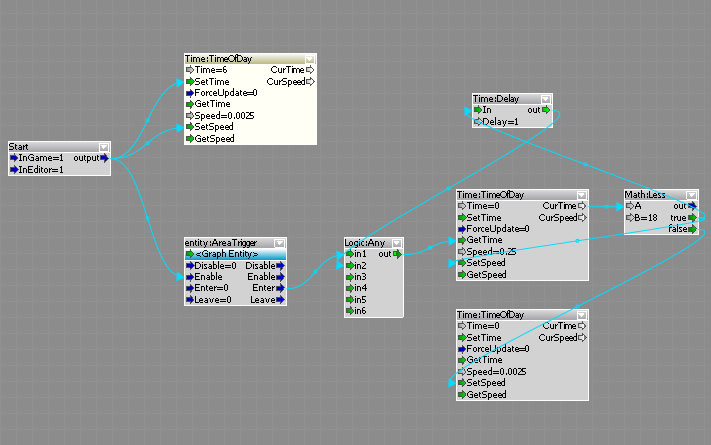Expand the Time:Delay node dropdown arrow
Image resolution: width=711 pixels, height=445 pixels.
[545, 99]
